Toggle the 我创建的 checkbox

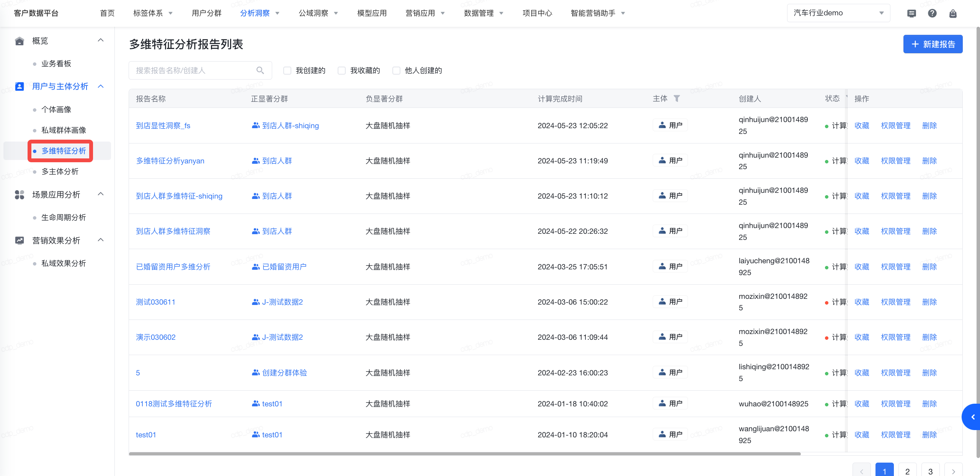pos(287,70)
